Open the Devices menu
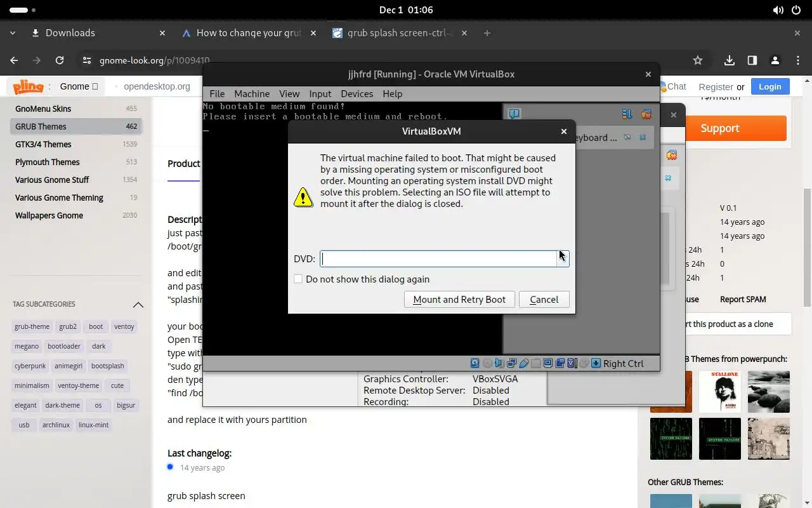The height and width of the screenshot is (508, 812). [357, 93]
